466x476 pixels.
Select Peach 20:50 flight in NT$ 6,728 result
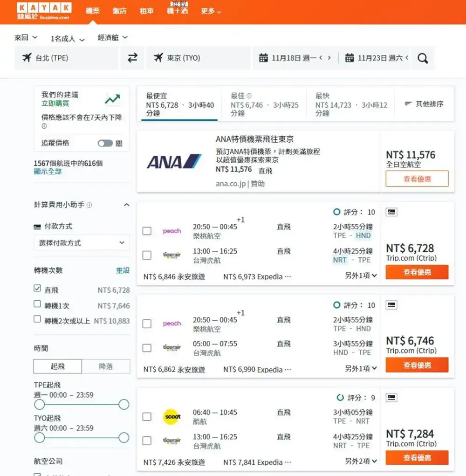pos(147,231)
